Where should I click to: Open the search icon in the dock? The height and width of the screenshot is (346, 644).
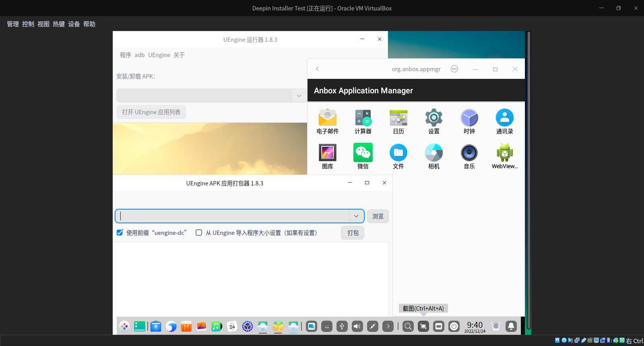408,326
